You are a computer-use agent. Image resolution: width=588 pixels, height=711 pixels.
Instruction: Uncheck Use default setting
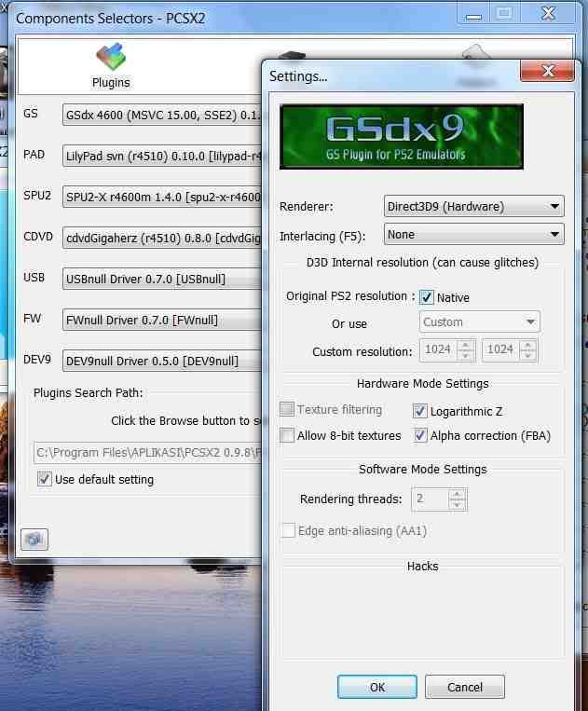pos(44,479)
